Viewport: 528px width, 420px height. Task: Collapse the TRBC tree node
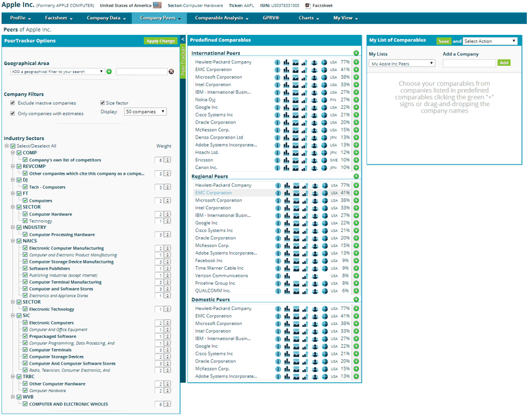click(13, 376)
